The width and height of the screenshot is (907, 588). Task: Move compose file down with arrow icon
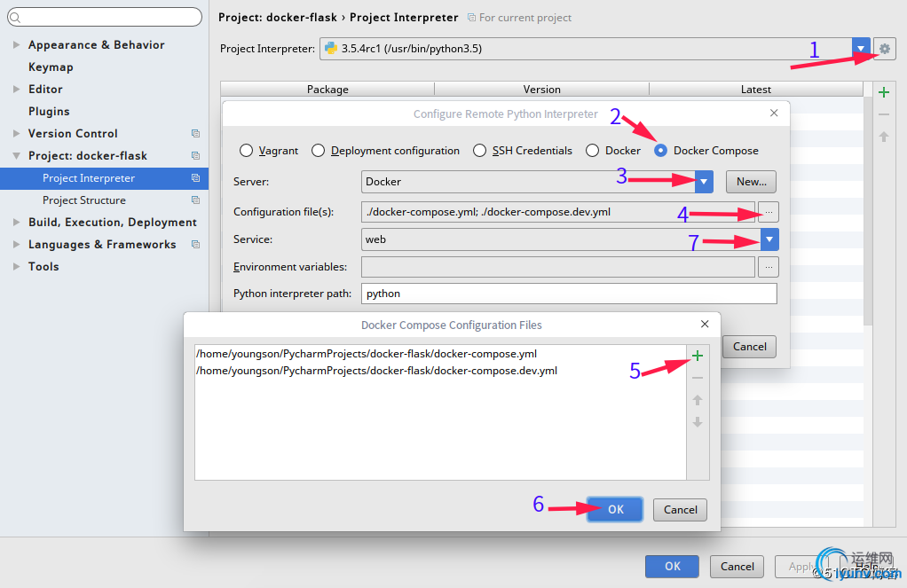pyautogui.click(x=698, y=423)
